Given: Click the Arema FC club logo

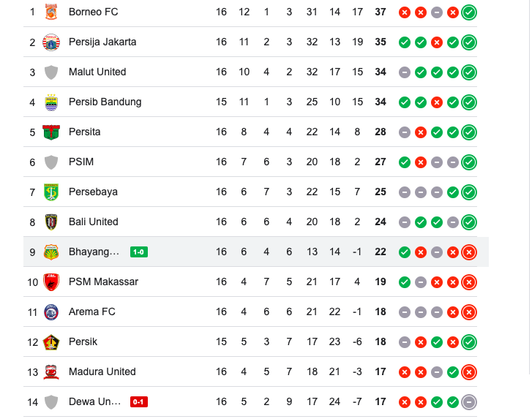Looking at the screenshot, I should (51, 312).
